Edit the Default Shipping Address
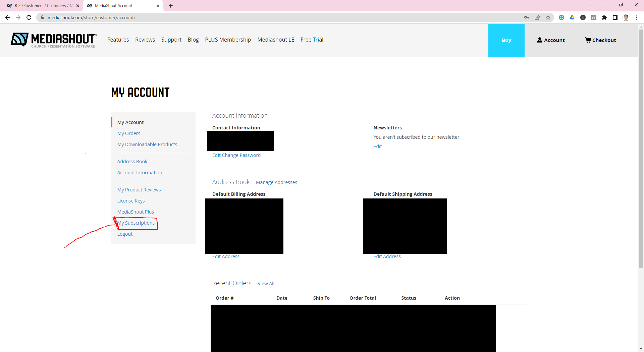 [387, 256]
